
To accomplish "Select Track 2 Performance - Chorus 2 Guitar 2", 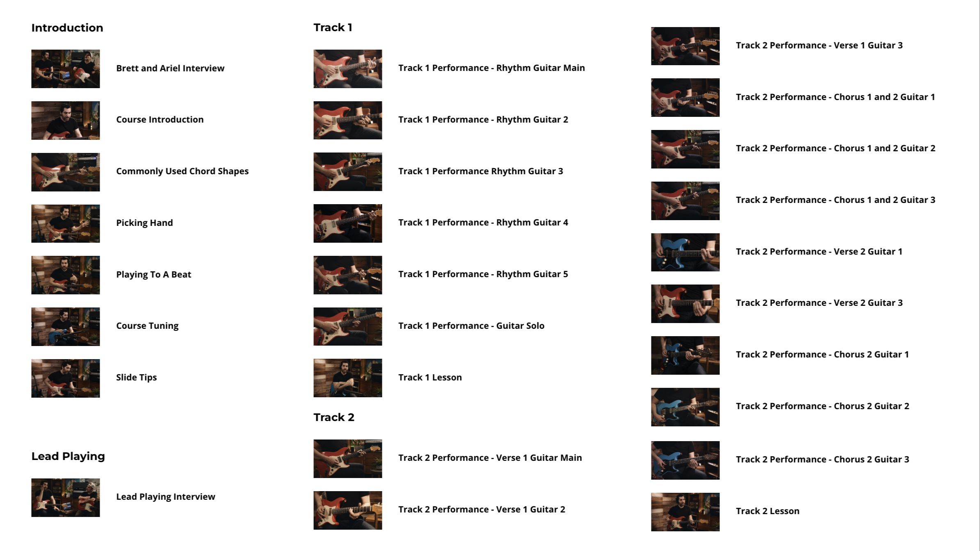I will click(x=822, y=406).
